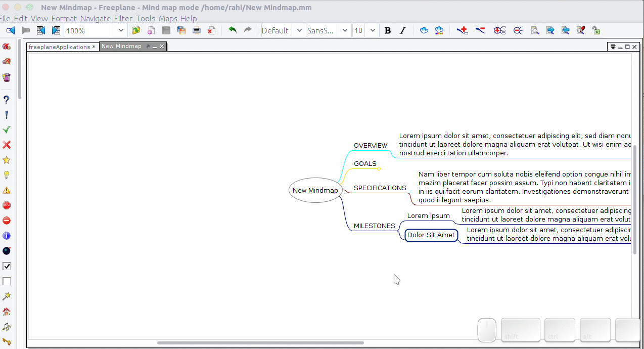The height and width of the screenshot is (349, 644).
Task: Open the View menu
Action: (39, 19)
